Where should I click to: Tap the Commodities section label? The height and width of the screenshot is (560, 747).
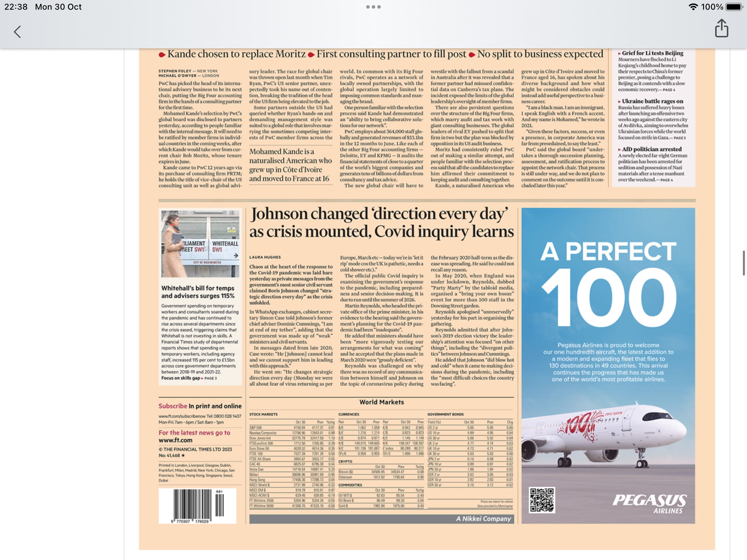350,485
